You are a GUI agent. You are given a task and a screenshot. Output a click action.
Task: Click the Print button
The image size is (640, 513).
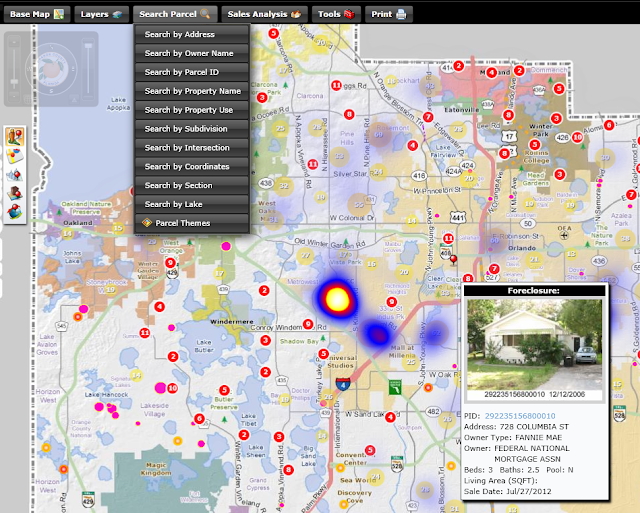click(389, 14)
